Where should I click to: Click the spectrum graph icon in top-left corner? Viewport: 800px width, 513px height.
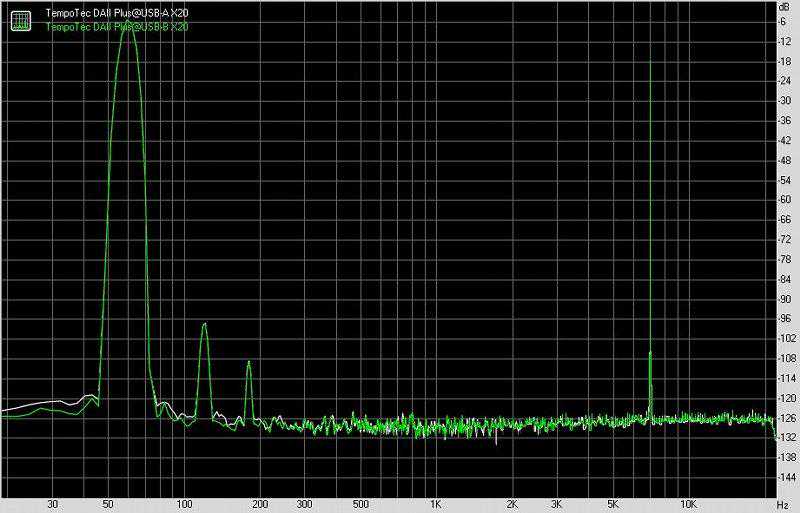coord(19,19)
